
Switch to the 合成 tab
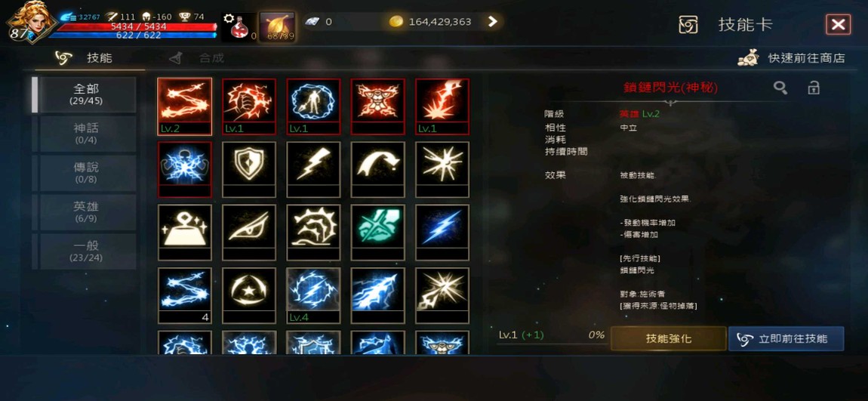click(x=198, y=58)
